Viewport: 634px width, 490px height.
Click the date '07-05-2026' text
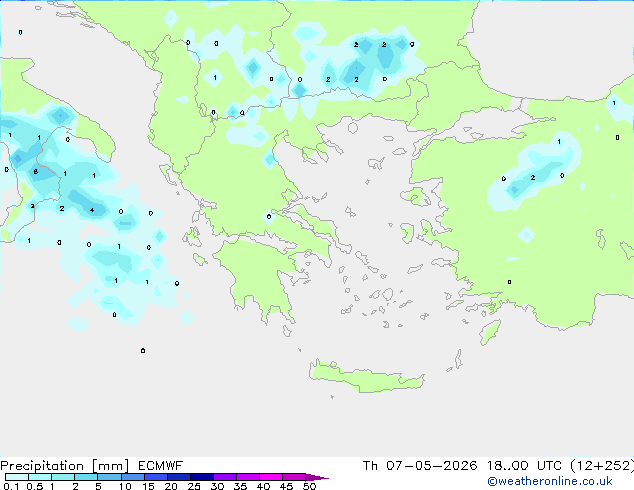[431, 466]
